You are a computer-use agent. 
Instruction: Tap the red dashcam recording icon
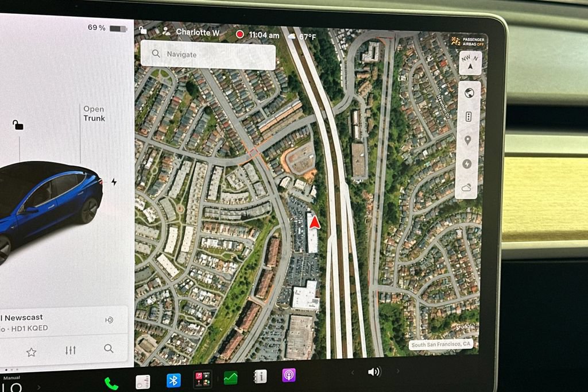239,34
